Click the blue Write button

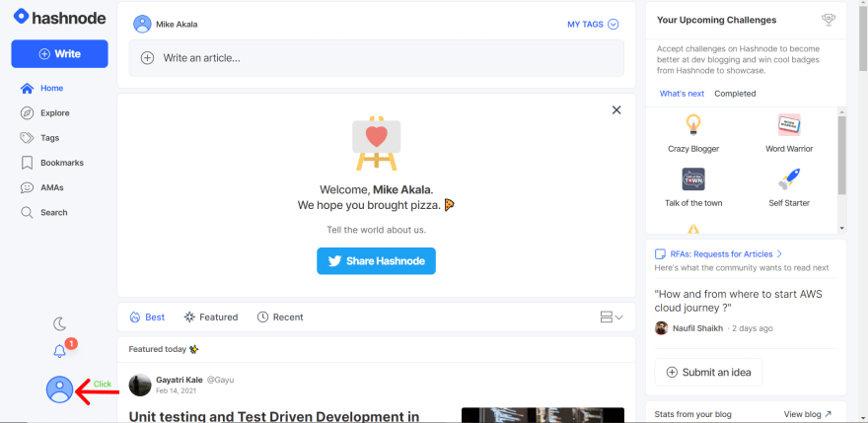click(60, 53)
